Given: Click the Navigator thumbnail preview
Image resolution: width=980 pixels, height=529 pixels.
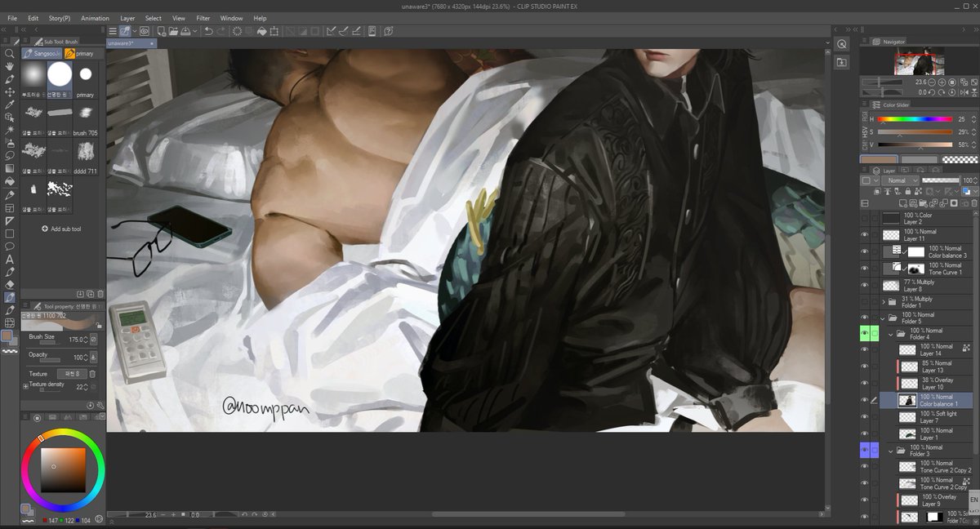Looking at the screenshot, I should point(920,61).
